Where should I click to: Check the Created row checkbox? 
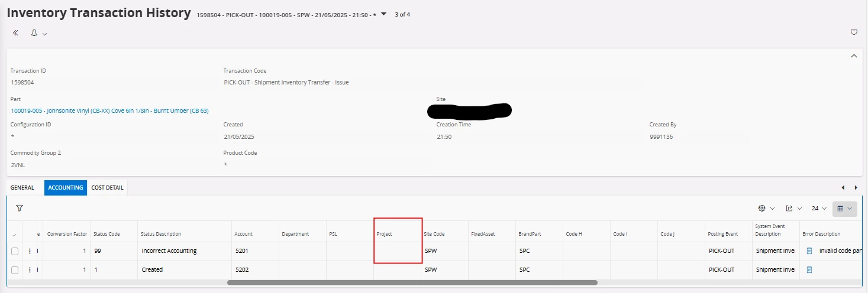click(15, 270)
